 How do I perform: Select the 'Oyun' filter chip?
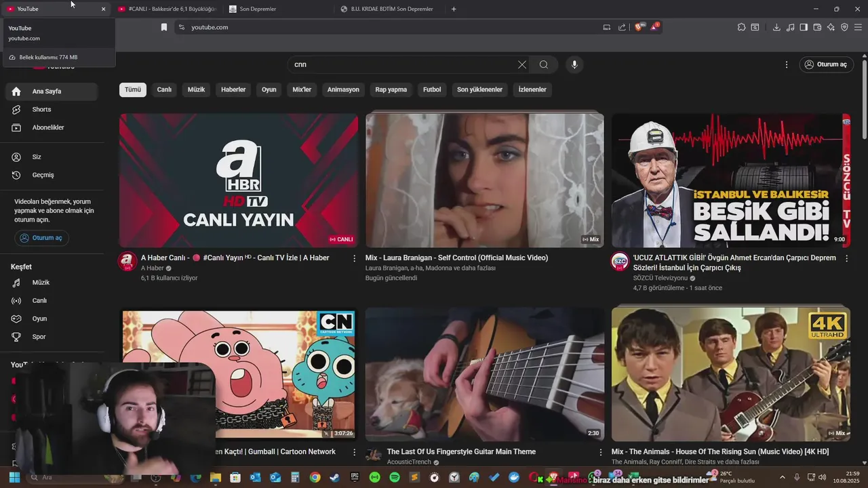(269, 89)
